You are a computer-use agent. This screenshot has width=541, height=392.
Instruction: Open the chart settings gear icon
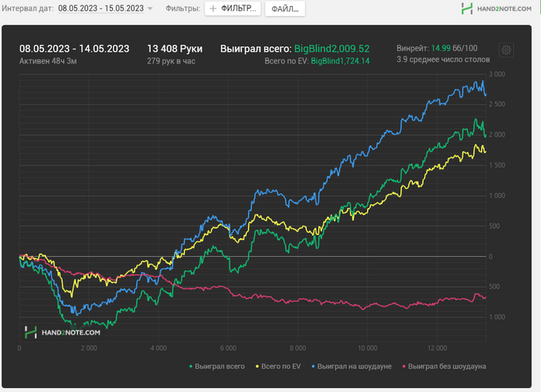[x=506, y=50]
